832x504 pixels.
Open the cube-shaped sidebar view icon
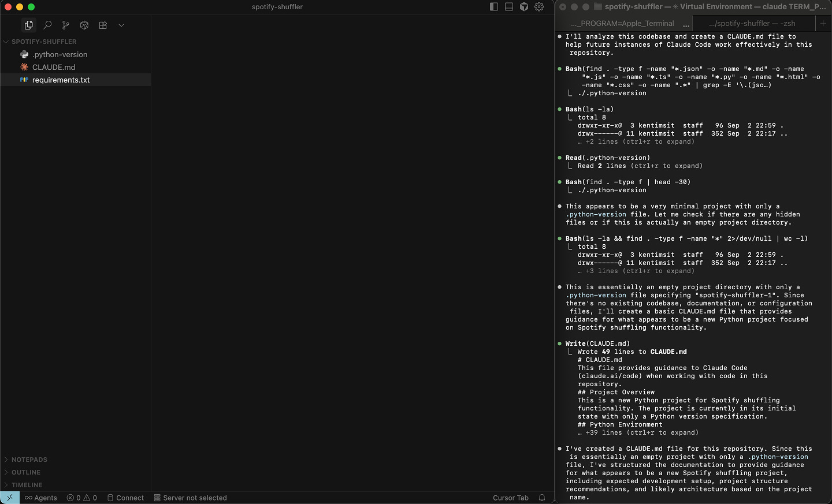[84, 25]
